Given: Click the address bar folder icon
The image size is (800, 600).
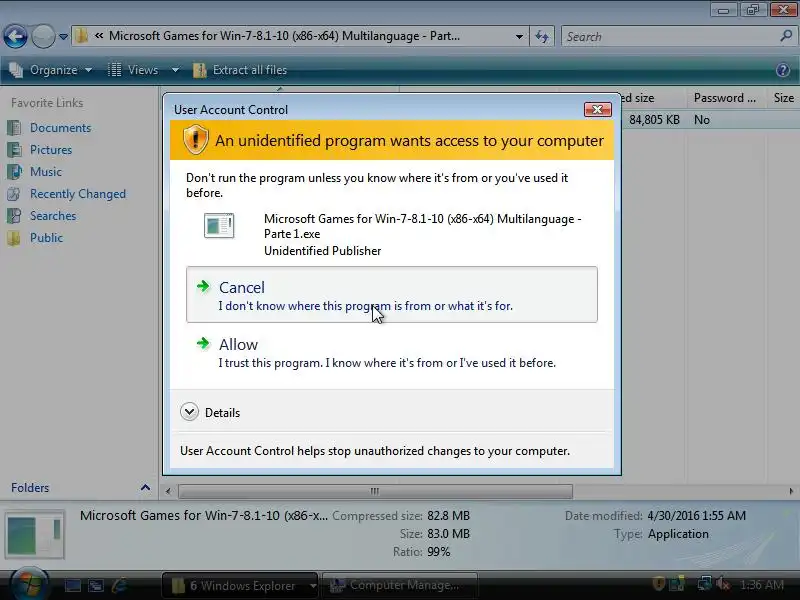Looking at the screenshot, I should 81,36.
